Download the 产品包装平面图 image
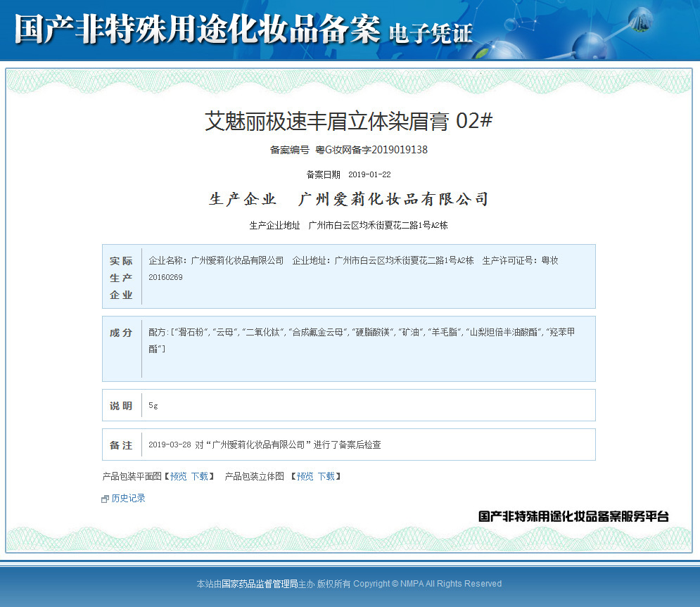Image resolution: width=700 pixels, height=607 pixels. (x=200, y=476)
